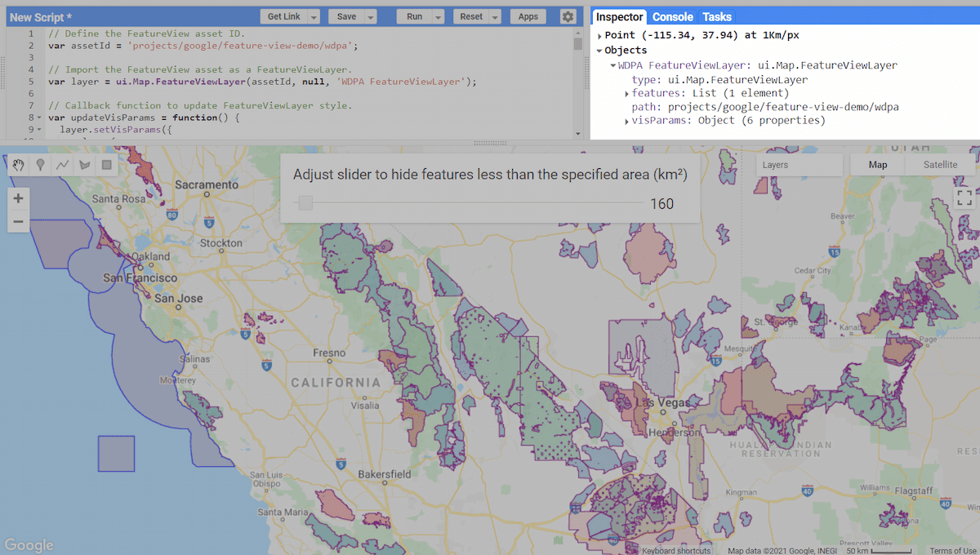The width and height of the screenshot is (980, 555).
Task: Expand the features List item
Action: click(x=626, y=94)
